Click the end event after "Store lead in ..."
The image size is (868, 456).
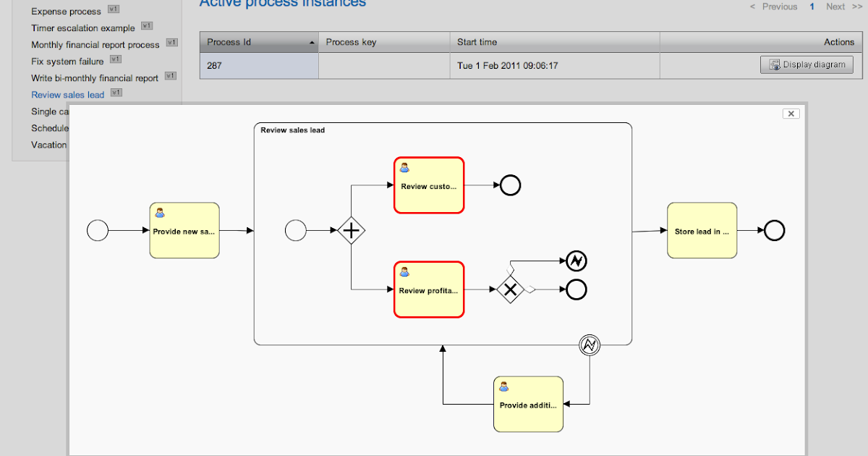773,230
